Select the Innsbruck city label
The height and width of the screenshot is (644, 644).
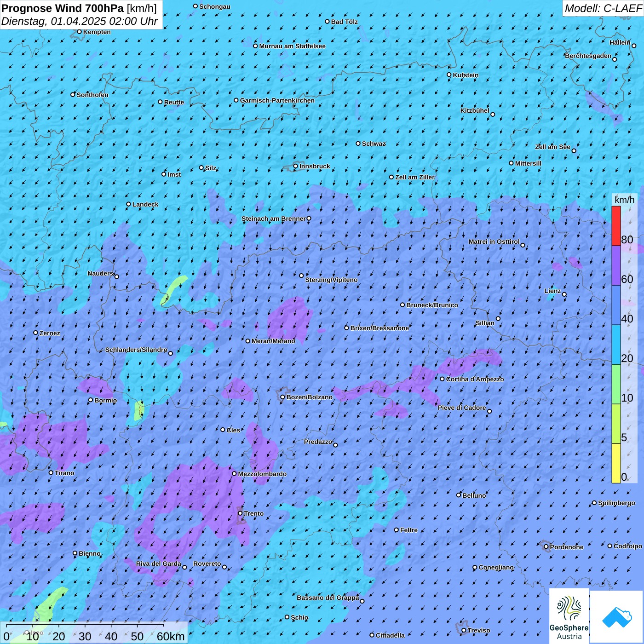[x=315, y=166]
